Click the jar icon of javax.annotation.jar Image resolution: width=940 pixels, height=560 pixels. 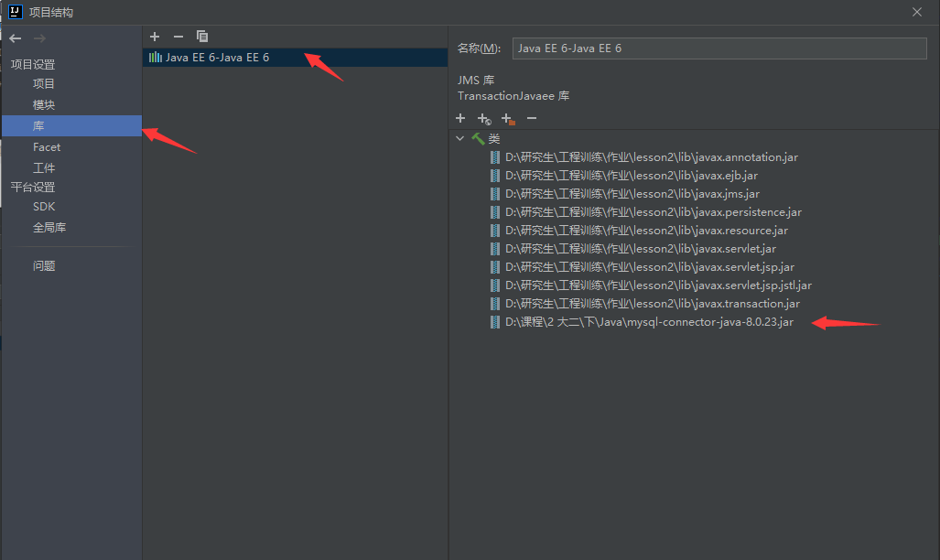(494, 157)
